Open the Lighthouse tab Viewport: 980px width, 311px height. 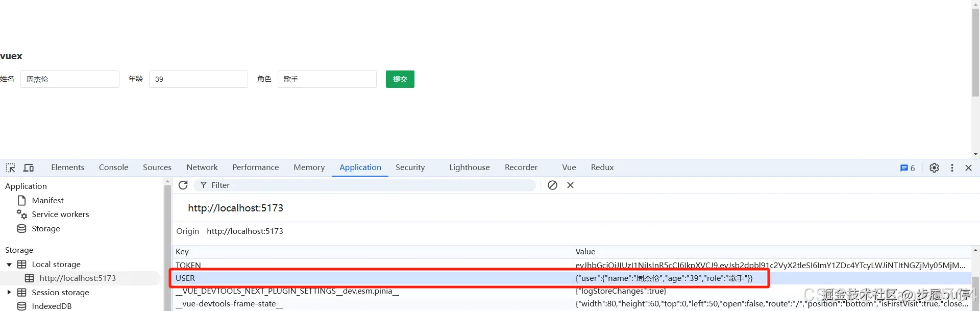(x=469, y=168)
